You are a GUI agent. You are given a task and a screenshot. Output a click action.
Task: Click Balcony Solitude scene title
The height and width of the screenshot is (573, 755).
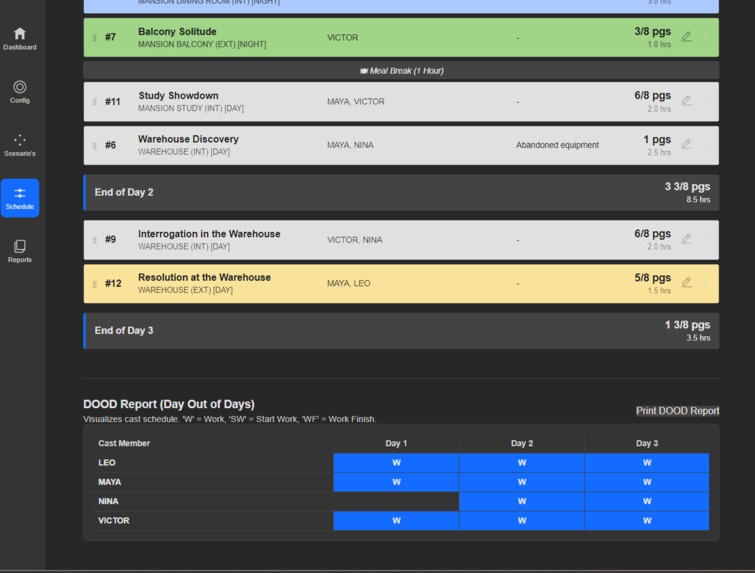(177, 31)
